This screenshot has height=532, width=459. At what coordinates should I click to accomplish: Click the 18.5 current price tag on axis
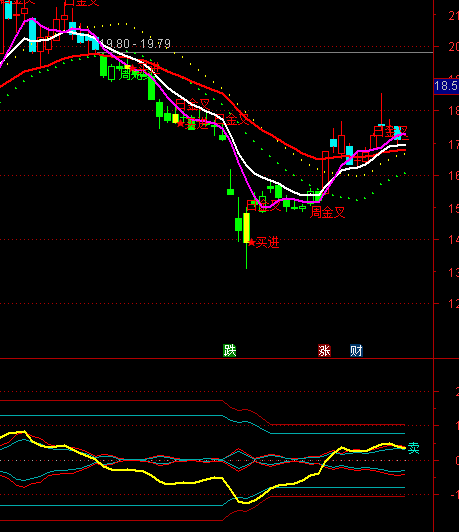pos(446,86)
